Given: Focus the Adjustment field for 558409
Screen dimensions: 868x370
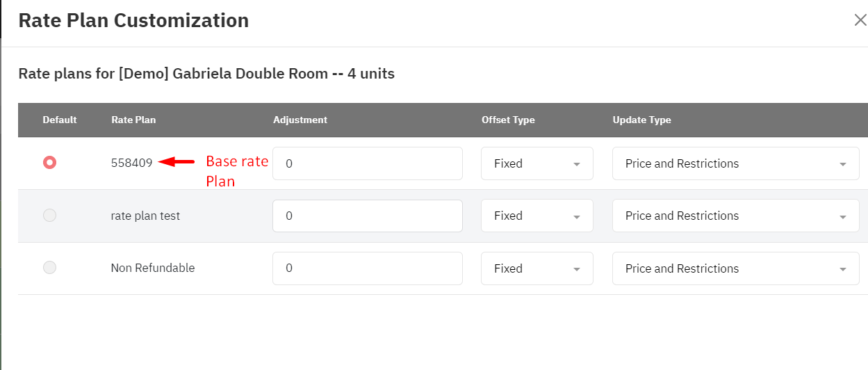Looking at the screenshot, I should (x=368, y=163).
